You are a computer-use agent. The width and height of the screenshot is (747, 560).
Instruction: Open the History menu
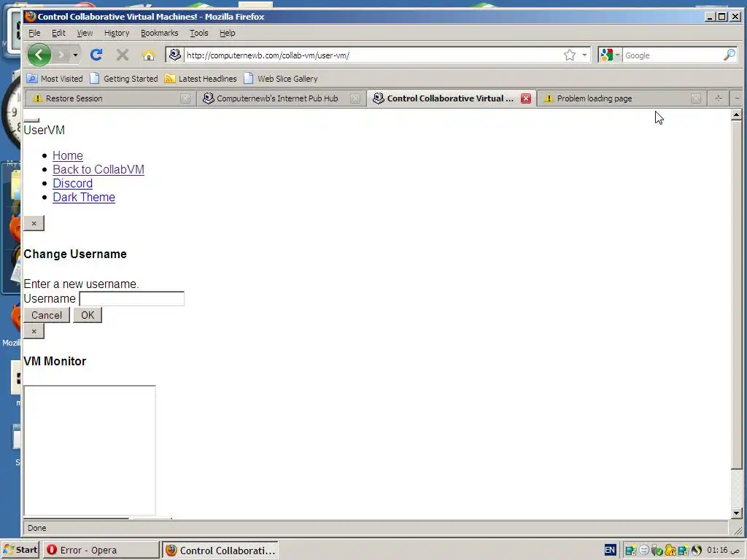(117, 33)
